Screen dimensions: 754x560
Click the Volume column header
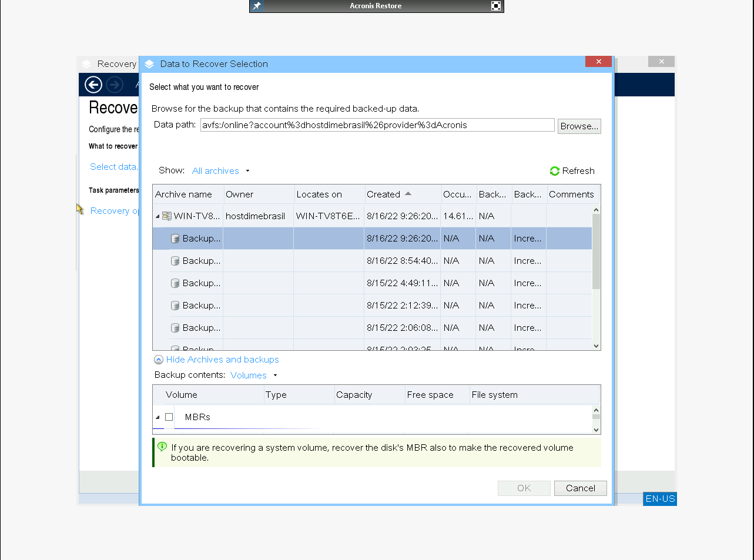(208, 395)
